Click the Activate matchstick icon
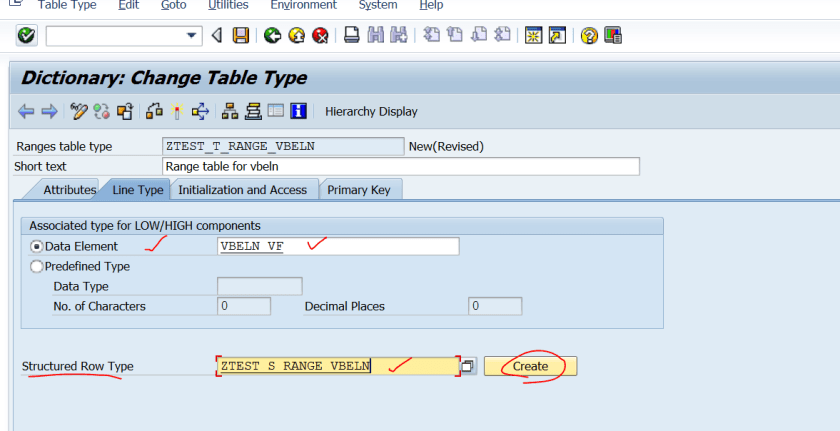 click(177, 111)
